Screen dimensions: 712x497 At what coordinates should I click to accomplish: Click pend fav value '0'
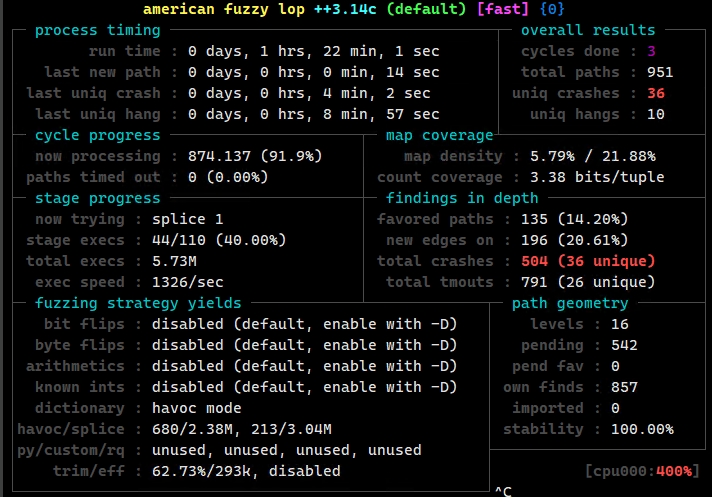615,366
